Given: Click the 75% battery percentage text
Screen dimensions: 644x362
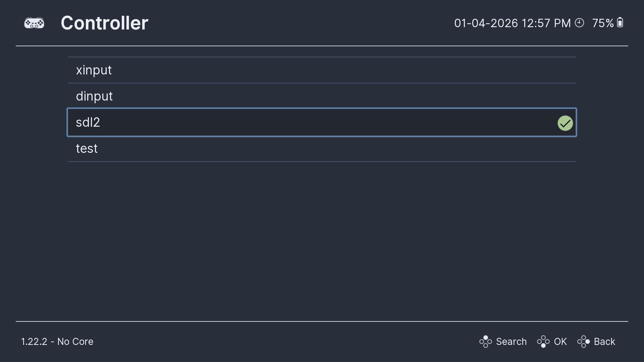Looking at the screenshot, I should pos(602,23).
